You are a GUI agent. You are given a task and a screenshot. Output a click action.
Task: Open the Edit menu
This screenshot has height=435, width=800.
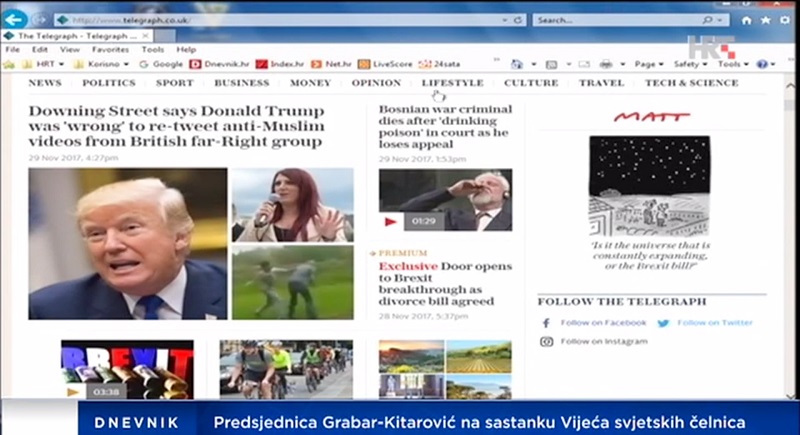click(x=40, y=49)
